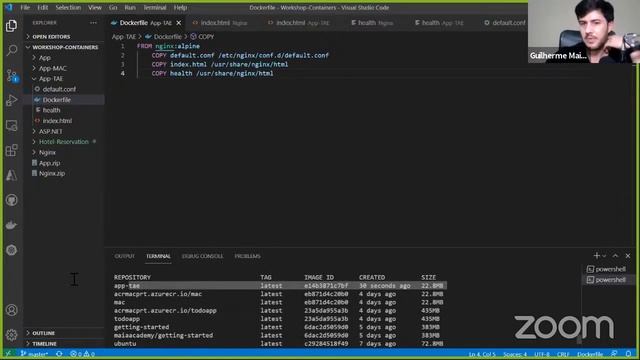The height and width of the screenshot is (360, 640).
Task: Select Dockerfile in the explorer tree
Action: [56, 100]
